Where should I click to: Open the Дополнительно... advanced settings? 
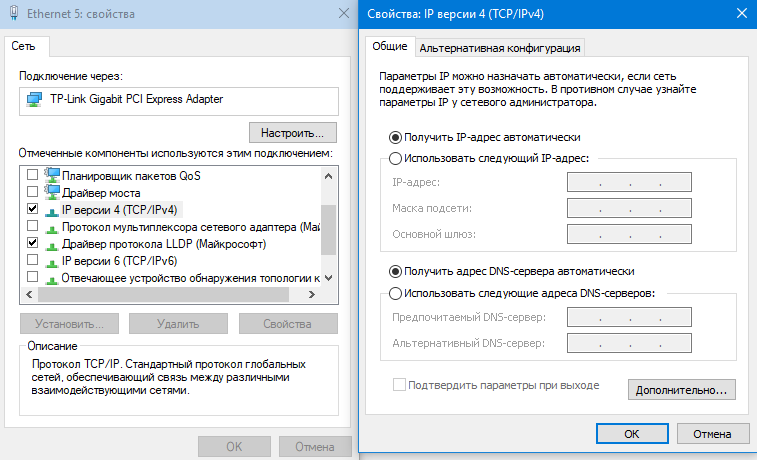pos(681,389)
